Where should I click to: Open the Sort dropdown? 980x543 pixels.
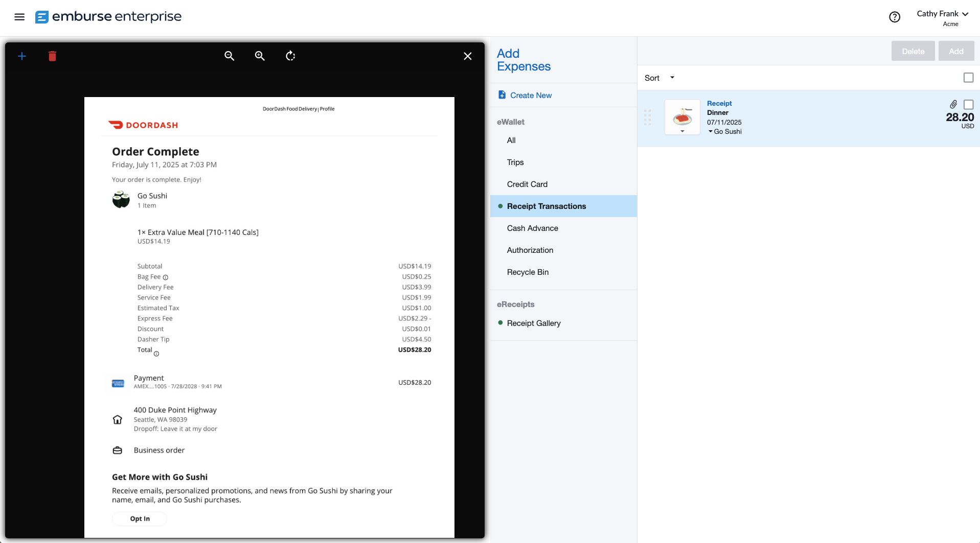click(x=659, y=78)
